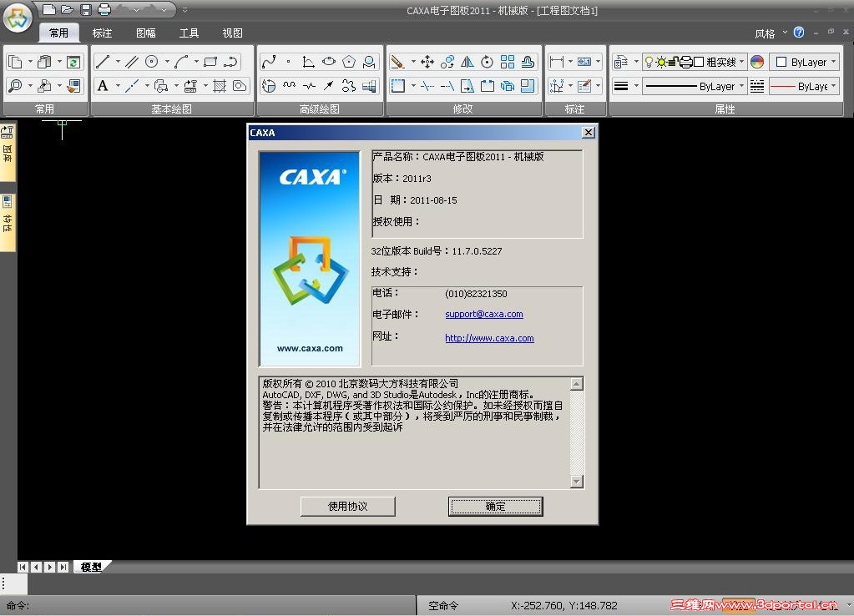Open the CAXA application menu logo
Screen dimensions: 854x616
(x=18, y=18)
